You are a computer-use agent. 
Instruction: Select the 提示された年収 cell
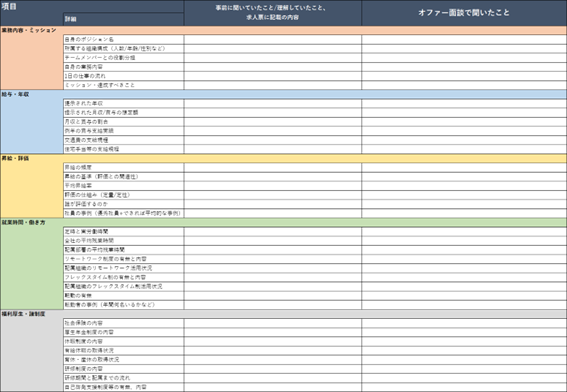pyautogui.click(x=123, y=103)
